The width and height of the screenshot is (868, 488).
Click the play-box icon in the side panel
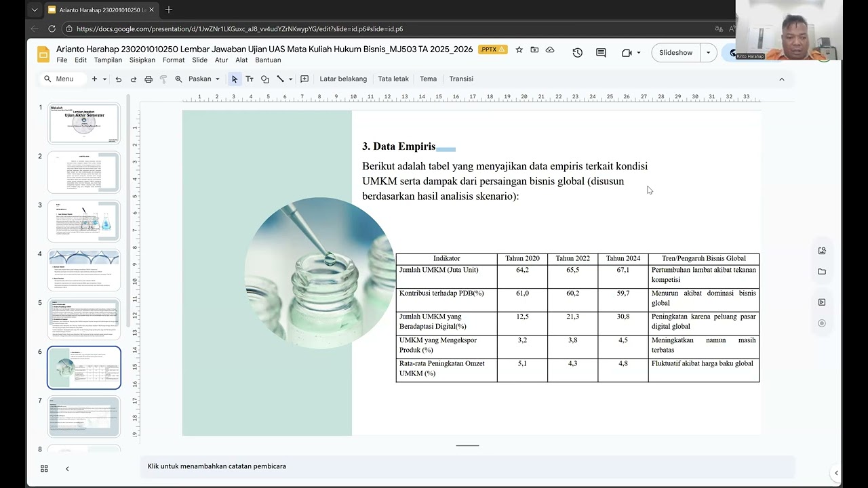point(822,302)
